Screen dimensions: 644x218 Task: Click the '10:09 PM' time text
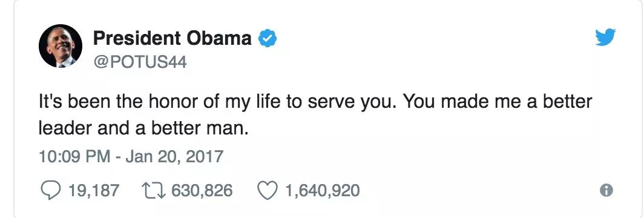pos(74,157)
